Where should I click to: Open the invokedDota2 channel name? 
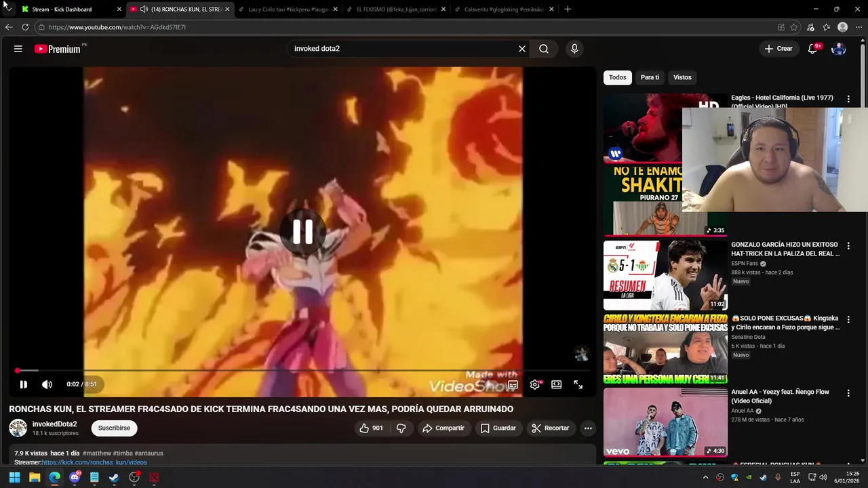pyautogui.click(x=55, y=424)
